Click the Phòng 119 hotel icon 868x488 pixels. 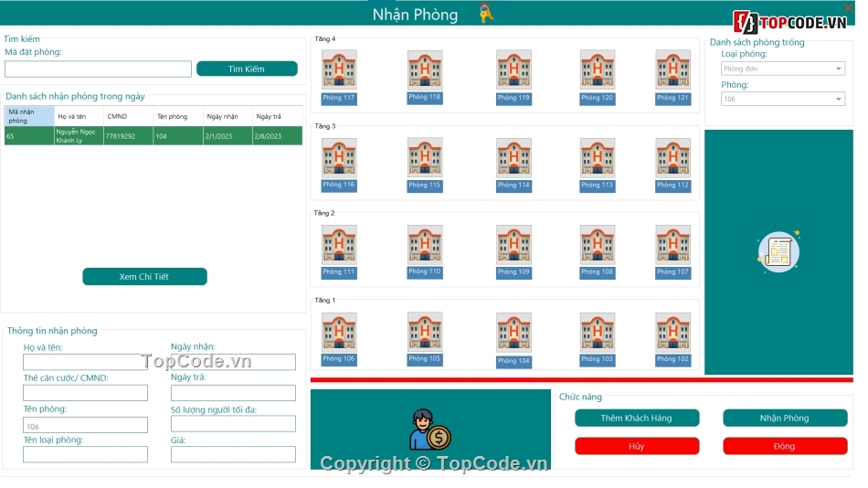tap(513, 69)
